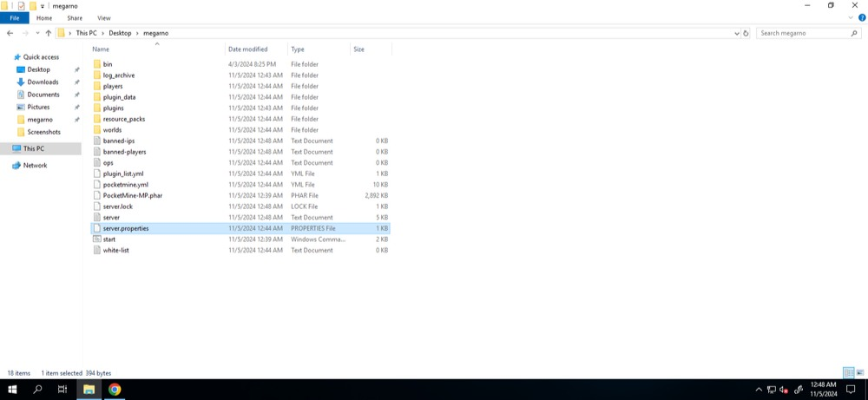Open Screenshots in Quick access
The image size is (868, 400).
coord(43,132)
